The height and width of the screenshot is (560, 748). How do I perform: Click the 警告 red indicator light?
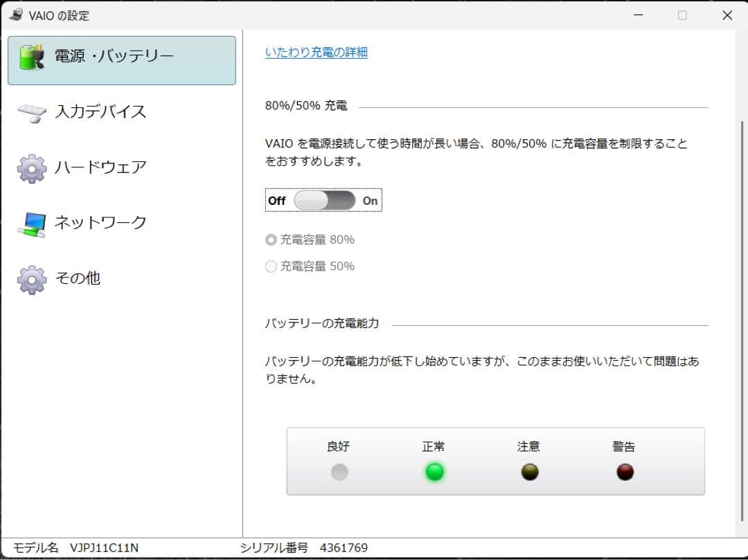(625, 472)
